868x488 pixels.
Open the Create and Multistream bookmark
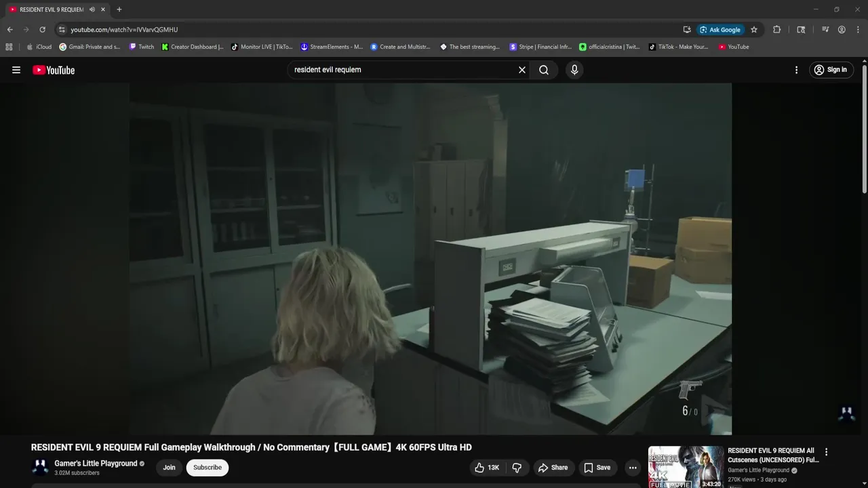click(401, 47)
